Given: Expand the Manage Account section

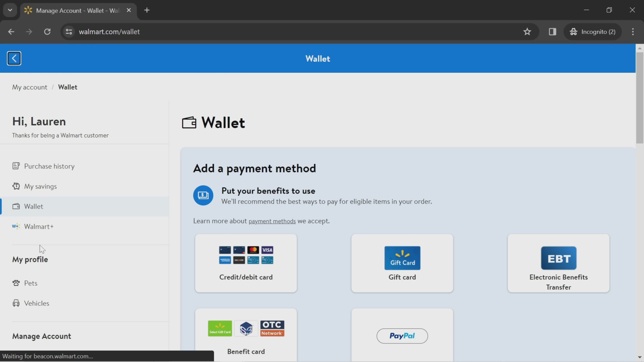Looking at the screenshot, I should click(42, 336).
